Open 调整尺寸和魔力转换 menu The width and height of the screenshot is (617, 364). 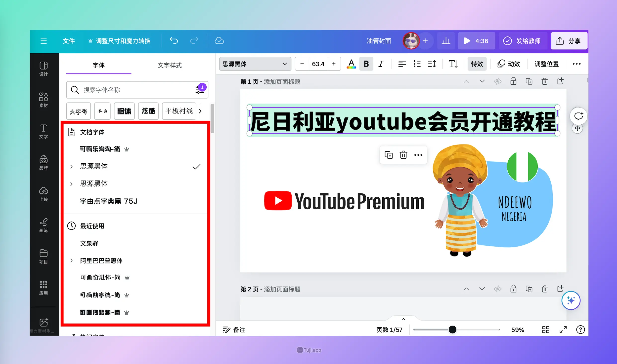(x=120, y=41)
